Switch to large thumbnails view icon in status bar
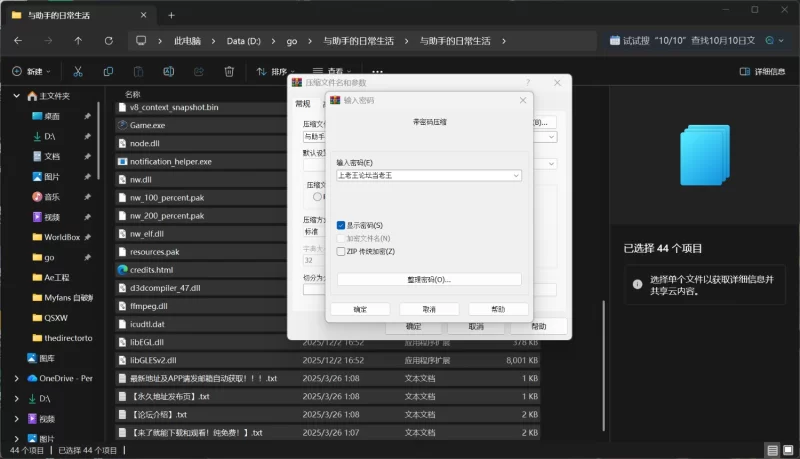This screenshot has height=459, width=800. 788,450
